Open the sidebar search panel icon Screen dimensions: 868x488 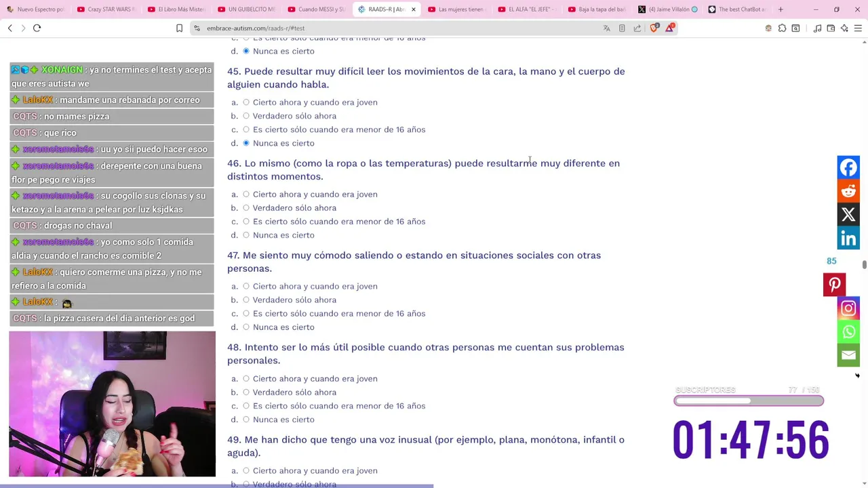795,28
